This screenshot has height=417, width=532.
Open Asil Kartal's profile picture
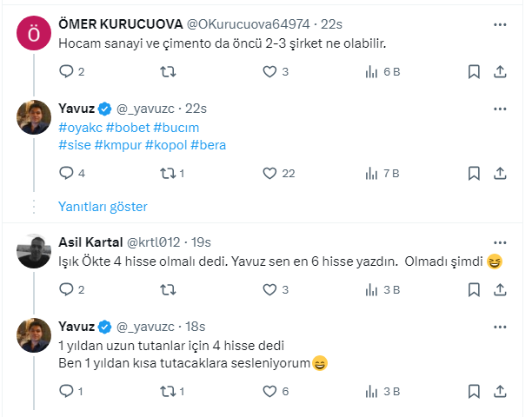[x=33, y=251]
